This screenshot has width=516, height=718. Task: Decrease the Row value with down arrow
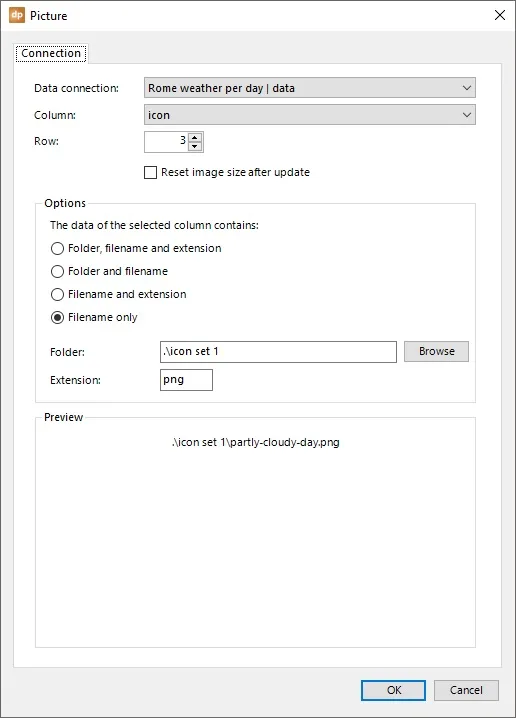[195, 147]
